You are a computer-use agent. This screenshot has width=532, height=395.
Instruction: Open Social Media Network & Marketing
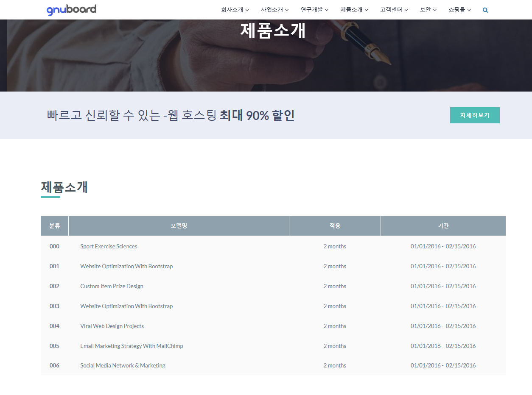123,365
